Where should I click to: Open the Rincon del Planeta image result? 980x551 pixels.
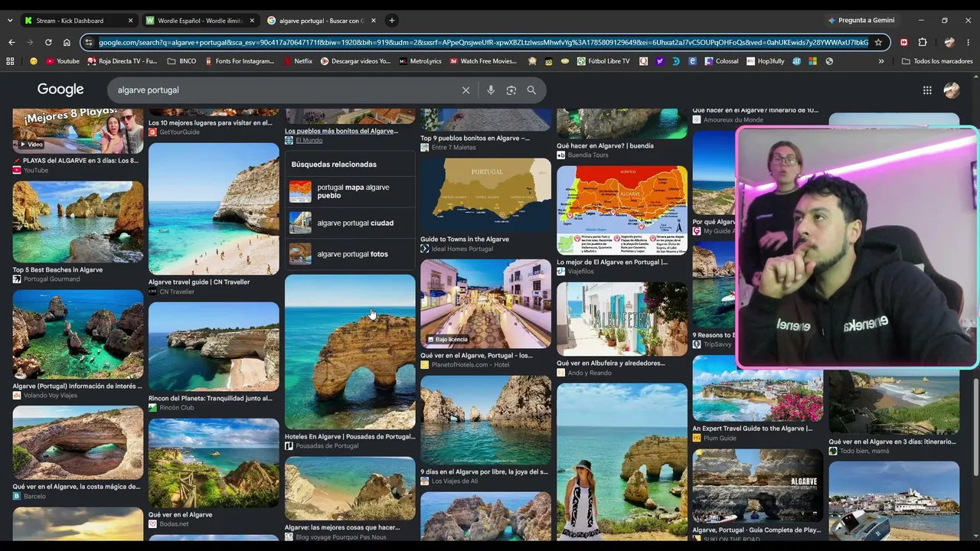pyautogui.click(x=214, y=347)
